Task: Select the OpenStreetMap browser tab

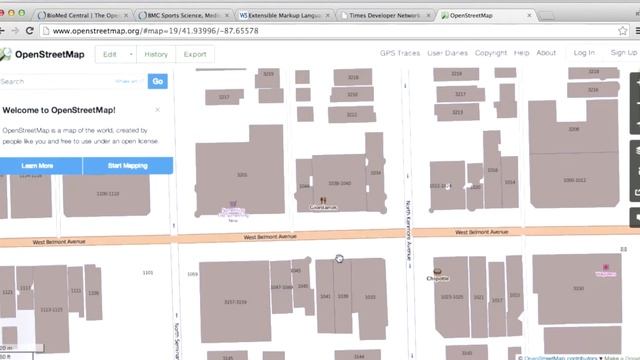Action: (x=486, y=15)
